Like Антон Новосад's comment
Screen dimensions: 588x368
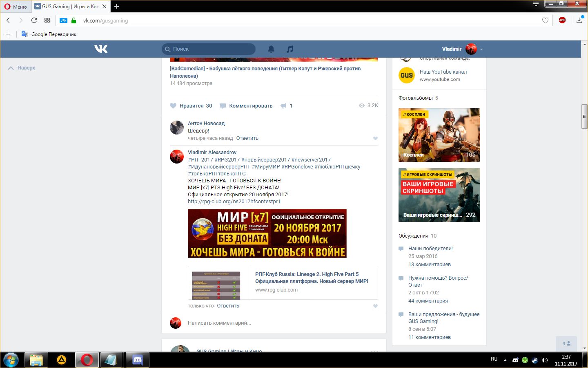(375, 139)
